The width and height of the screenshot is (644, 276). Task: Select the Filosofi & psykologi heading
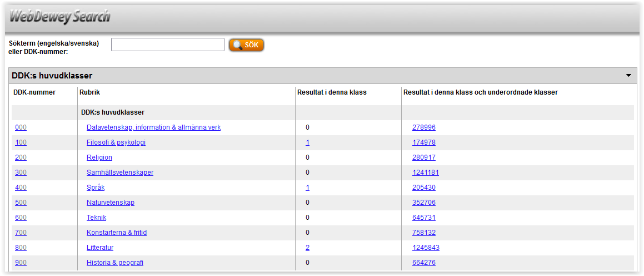click(116, 142)
